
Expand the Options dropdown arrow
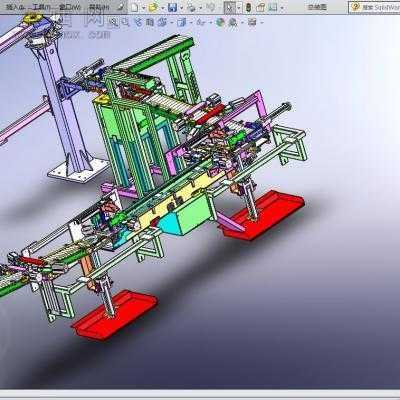(282, 8)
